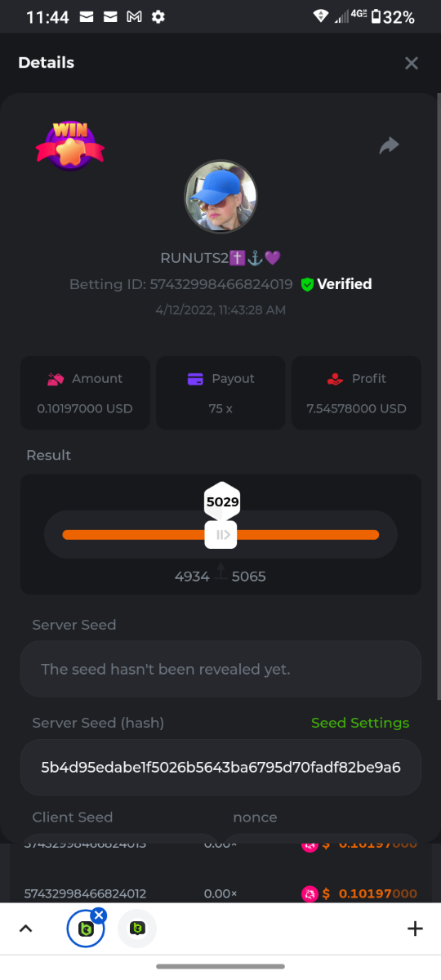Image resolution: width=441 pixels, height=980 pixels.
Task: Open bet row ending in 824012
Action: (220, 893)
